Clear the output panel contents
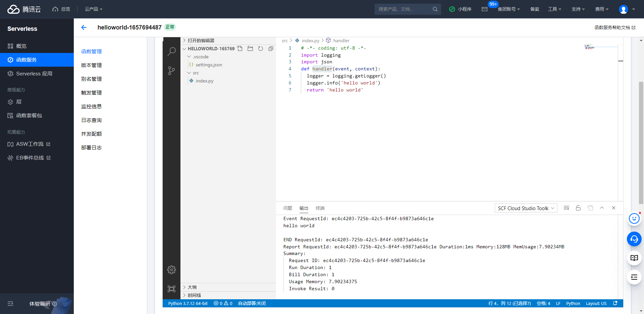Viewport: 644px width, 314px height. (567, 208)
